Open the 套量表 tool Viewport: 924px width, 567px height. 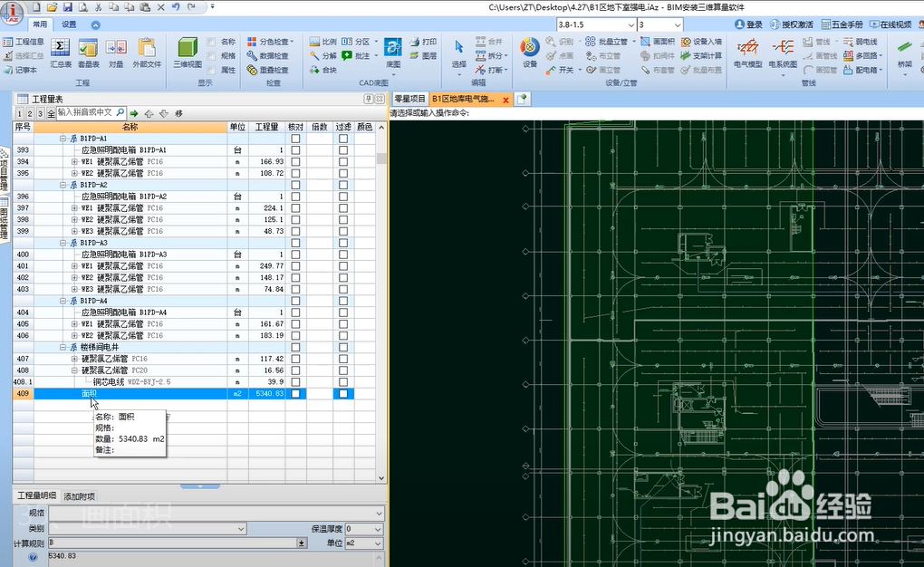(x=89, y=53)
